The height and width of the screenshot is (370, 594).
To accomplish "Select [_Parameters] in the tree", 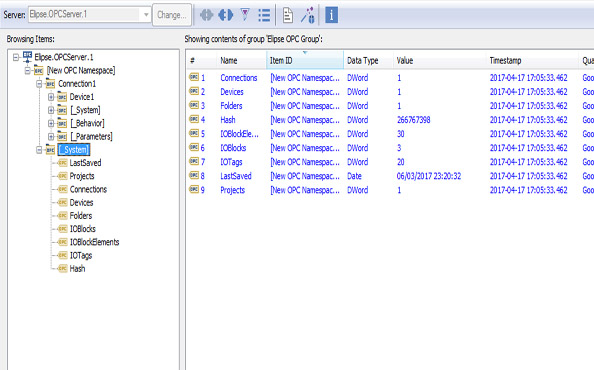I will 91,136.
